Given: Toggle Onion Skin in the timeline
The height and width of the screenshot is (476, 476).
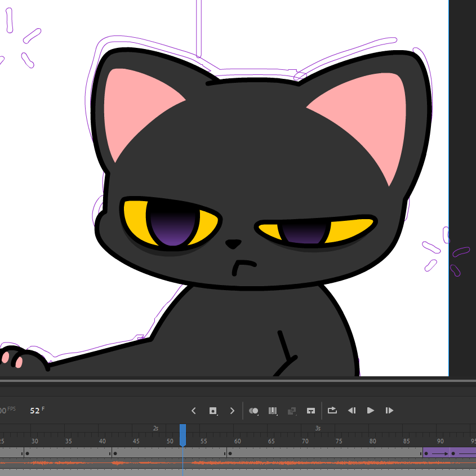Looking at the screenshot, I should (x=253, y=411).
